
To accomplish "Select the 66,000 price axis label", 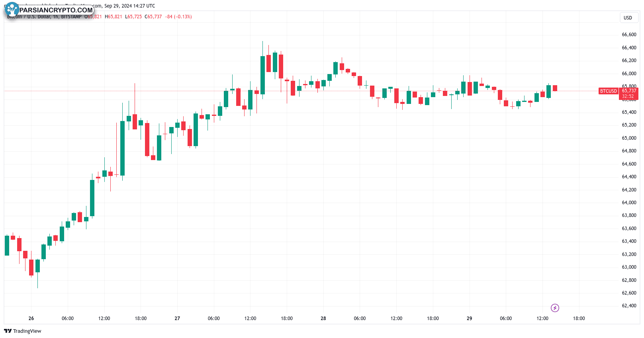I will [x=629, y=74].
